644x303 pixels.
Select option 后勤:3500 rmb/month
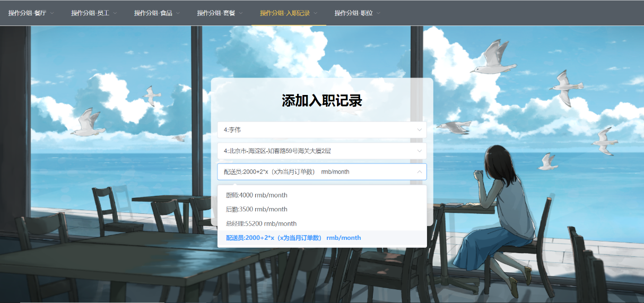click(x=322, y=209)
